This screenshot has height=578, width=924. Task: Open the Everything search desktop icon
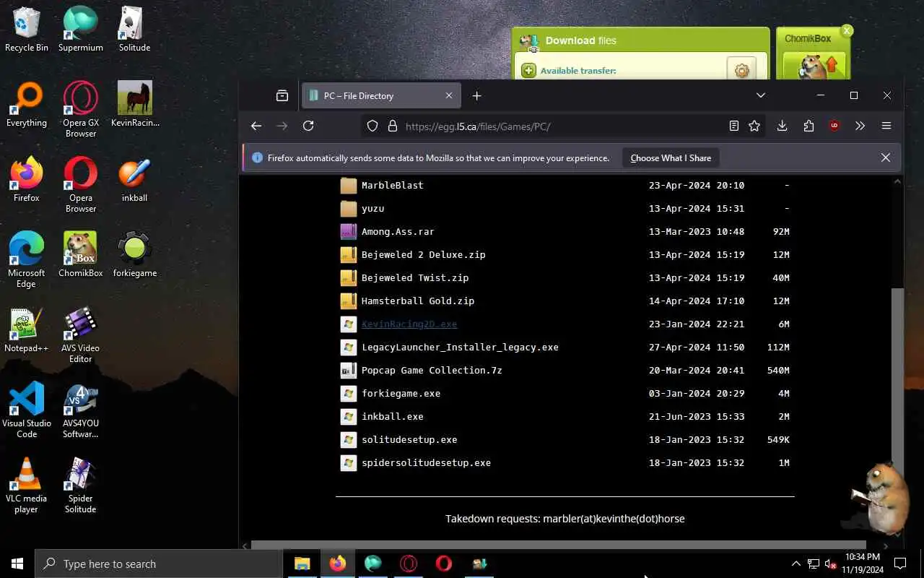point(27,105)
